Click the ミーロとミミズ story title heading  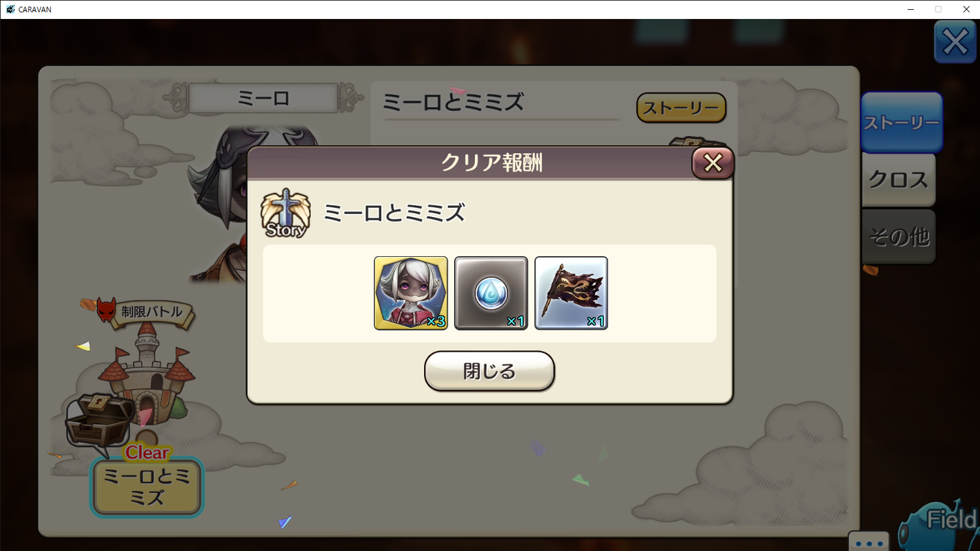tap(453, 102)
